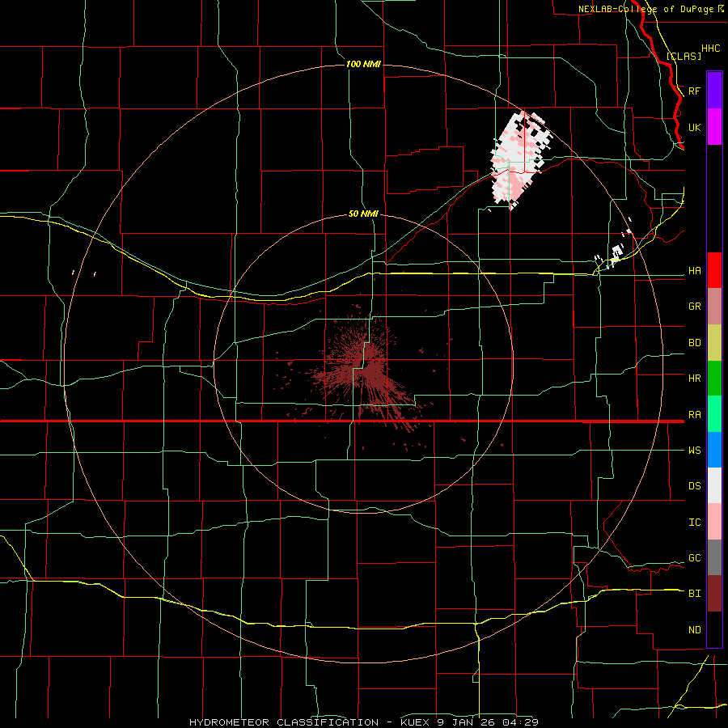
Task: Click the '100 NMI' range ring label
Action: click(363, 64)
